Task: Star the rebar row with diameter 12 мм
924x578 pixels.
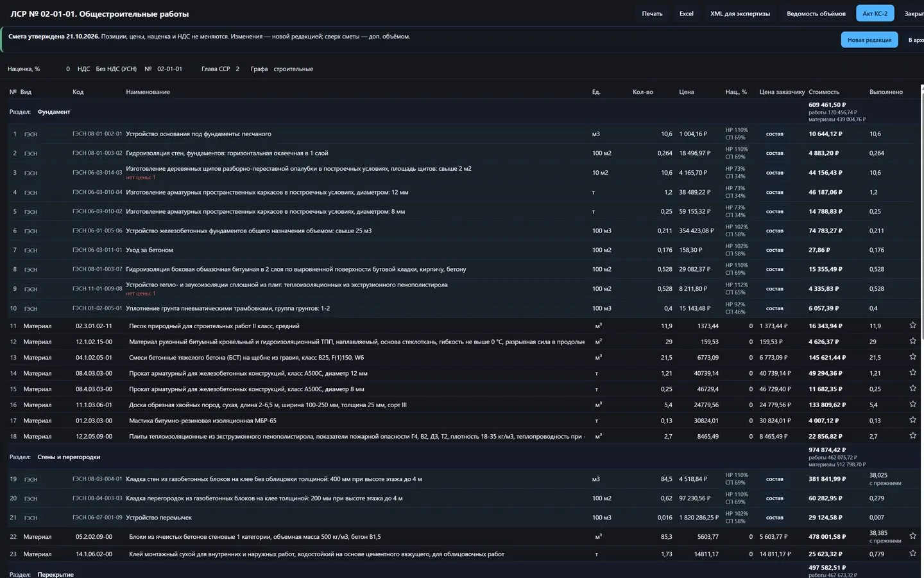Action: [912, 372]
